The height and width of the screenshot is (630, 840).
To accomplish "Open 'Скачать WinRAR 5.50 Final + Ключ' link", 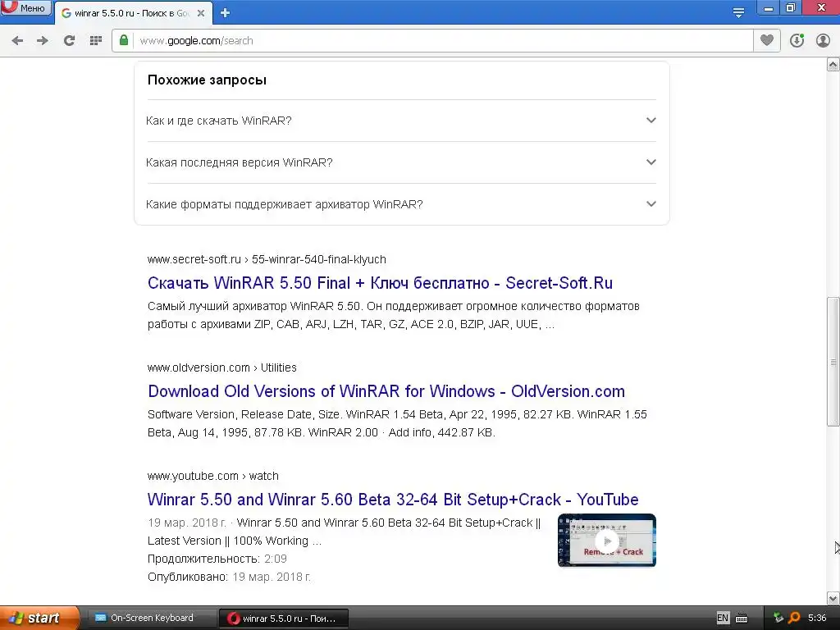I will [x=380, y=283].
